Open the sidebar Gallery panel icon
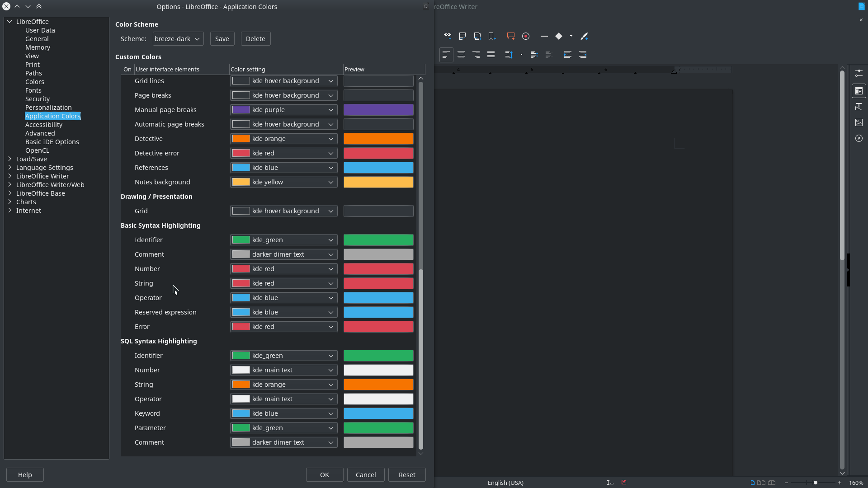 (859, 122)
